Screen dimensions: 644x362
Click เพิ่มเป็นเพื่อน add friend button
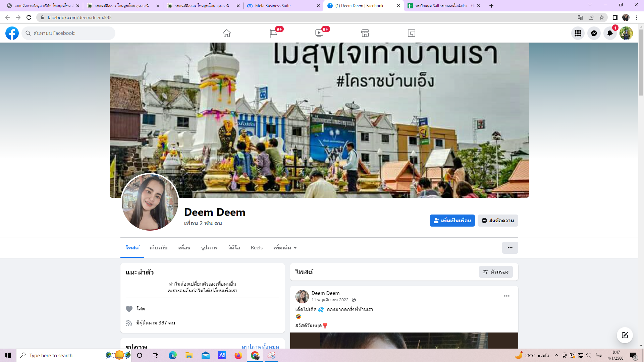[452, 221]
